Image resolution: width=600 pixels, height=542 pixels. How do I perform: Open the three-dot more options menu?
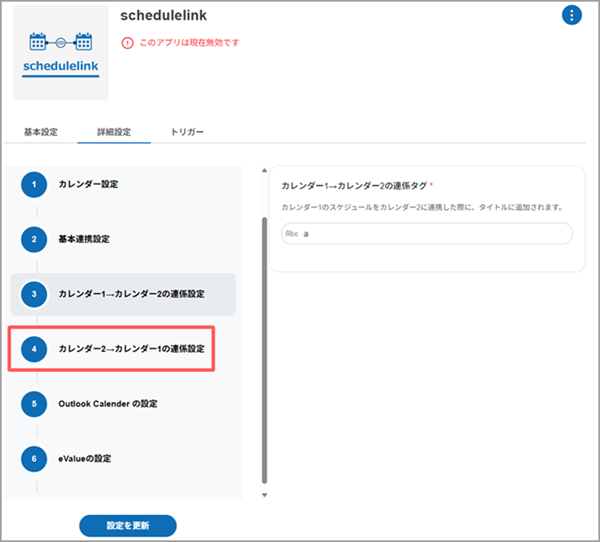coord(571,15)
